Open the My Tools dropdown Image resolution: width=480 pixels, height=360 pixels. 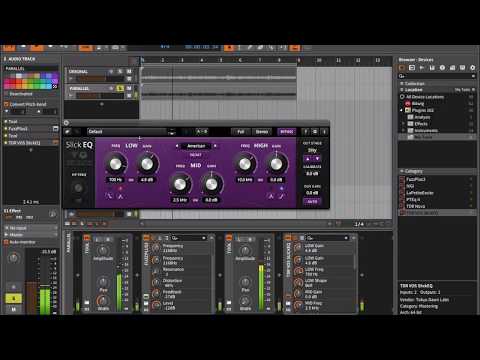click(465, 90)
